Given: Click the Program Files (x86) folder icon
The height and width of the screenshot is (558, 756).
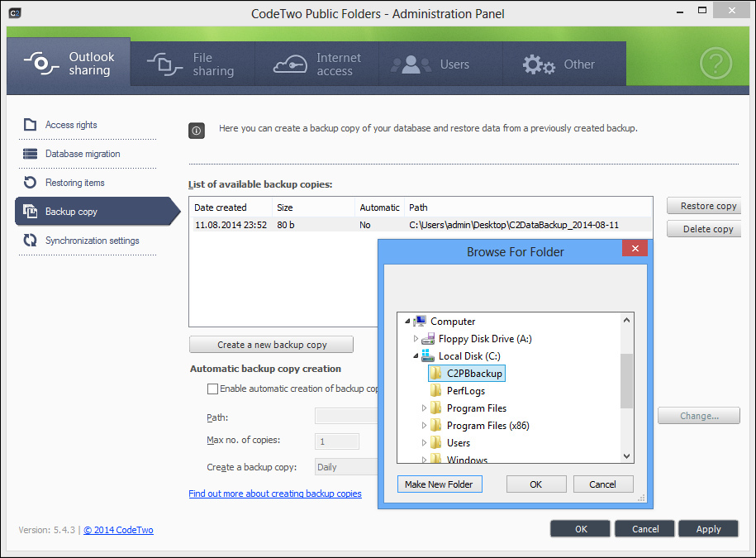Looking at the screenshot, I should coord(436,426).
